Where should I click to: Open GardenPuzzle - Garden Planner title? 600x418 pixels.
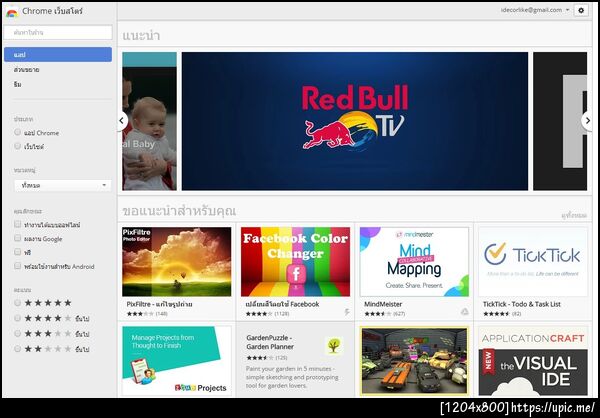click(x=270, y=342)
